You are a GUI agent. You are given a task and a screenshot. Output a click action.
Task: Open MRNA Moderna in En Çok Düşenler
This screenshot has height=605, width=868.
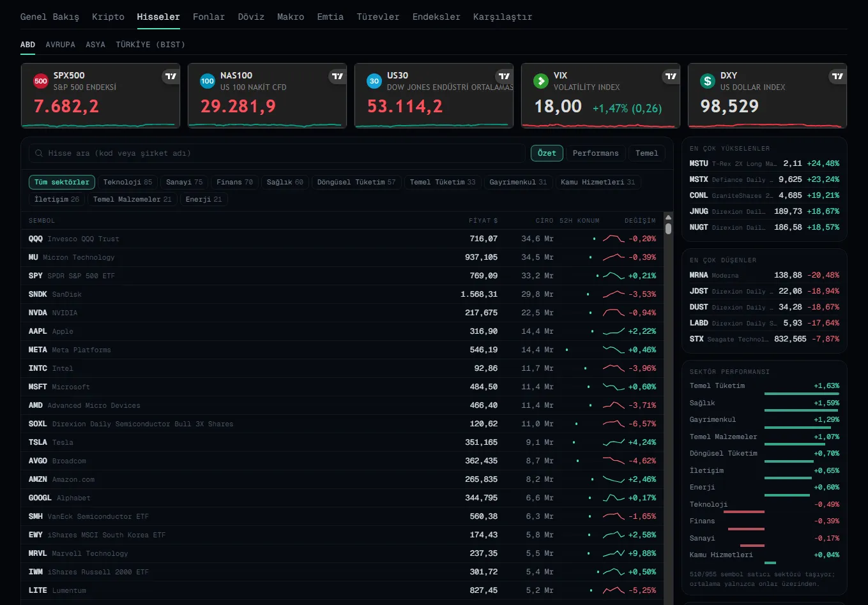click(x=765, y=275)
